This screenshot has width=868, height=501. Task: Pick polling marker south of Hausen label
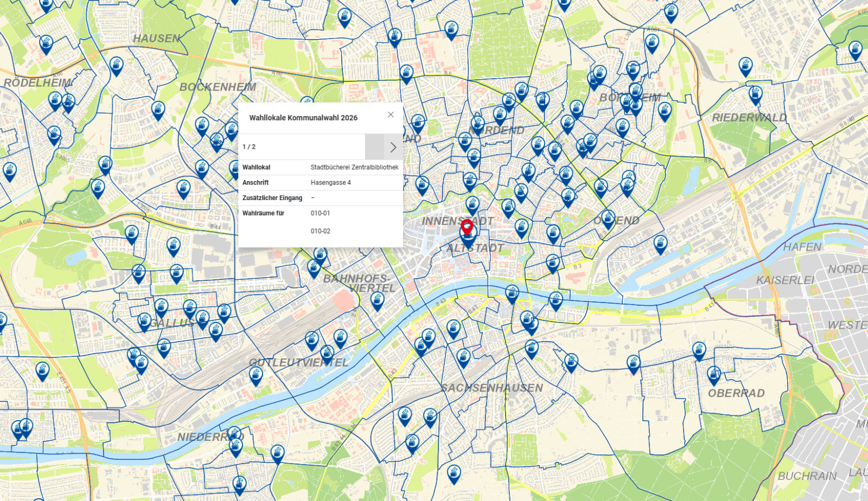click(116, 66)
